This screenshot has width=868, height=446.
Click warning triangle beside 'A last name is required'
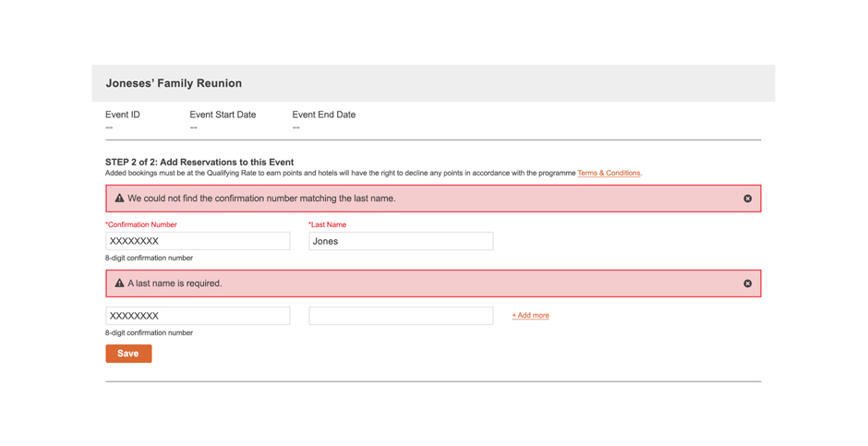click(119, 283)
